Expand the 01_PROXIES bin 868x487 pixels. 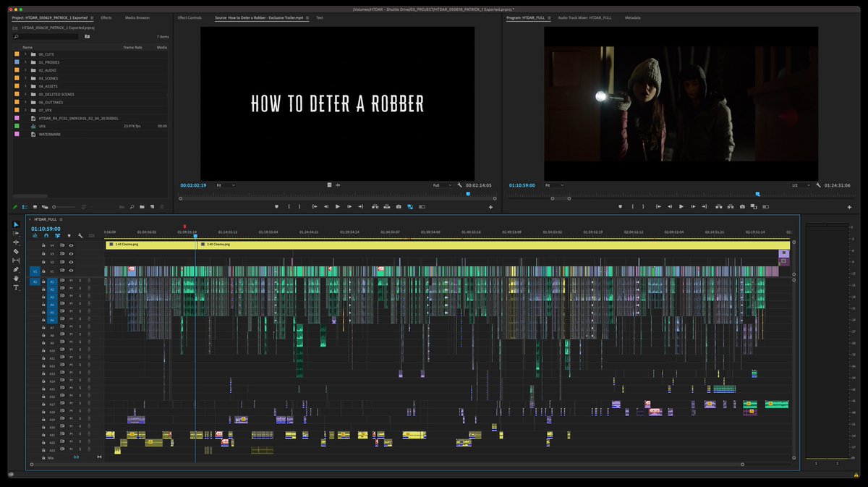(25, 62)
